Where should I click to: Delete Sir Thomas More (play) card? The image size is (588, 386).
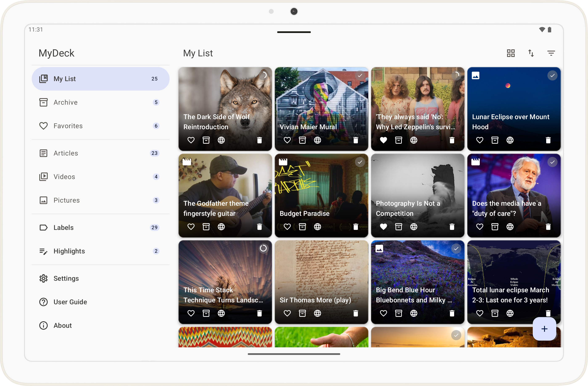click(x=356, y=313)
